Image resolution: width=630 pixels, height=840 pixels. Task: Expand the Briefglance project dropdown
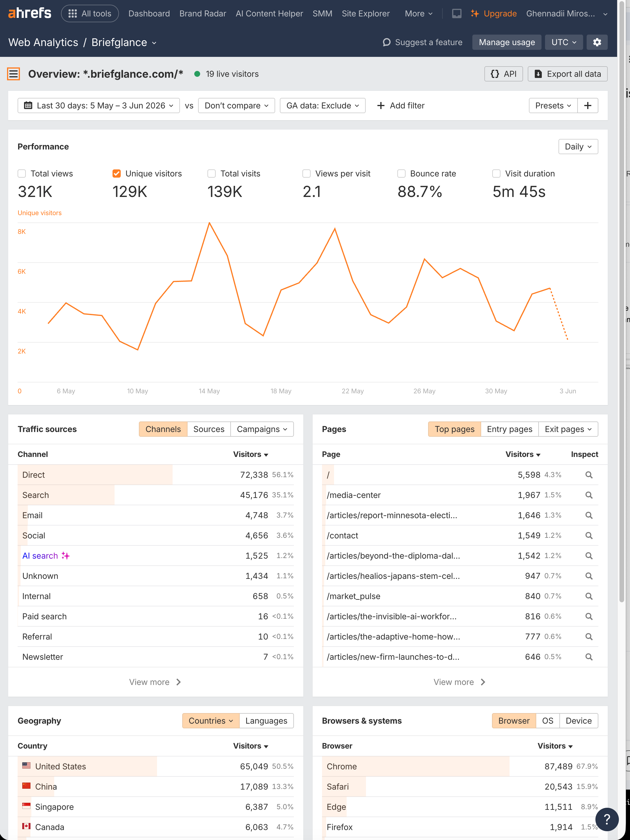click(124, 42)
